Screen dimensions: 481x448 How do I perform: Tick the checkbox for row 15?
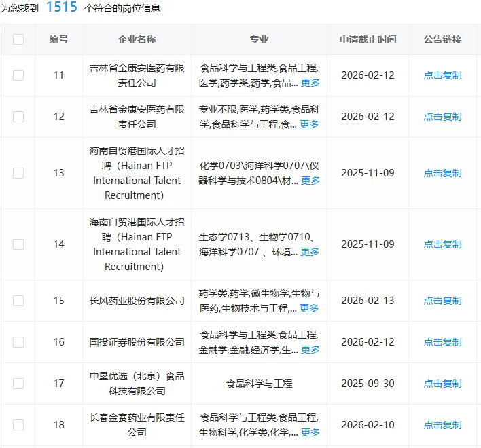(18, 301)
